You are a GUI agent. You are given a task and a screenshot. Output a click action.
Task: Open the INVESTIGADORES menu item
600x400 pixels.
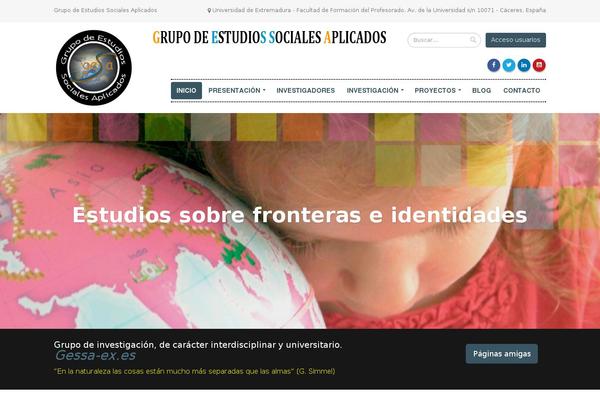305,91
